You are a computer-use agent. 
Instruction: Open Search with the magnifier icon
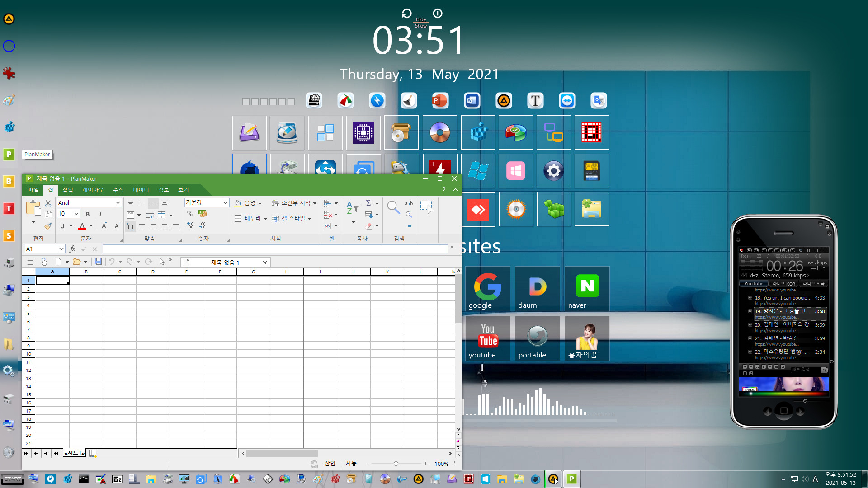tap(393, 207)
